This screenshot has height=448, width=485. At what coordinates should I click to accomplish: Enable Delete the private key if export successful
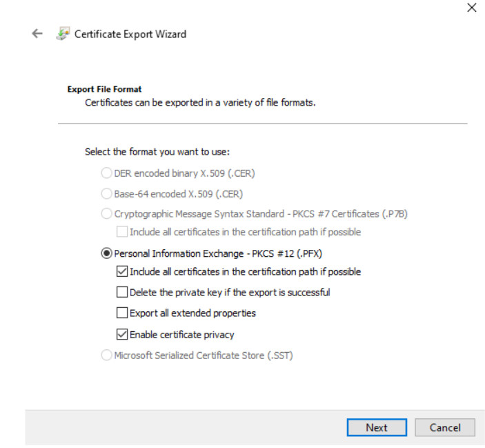pyautogui.click(x=123, y=292)
